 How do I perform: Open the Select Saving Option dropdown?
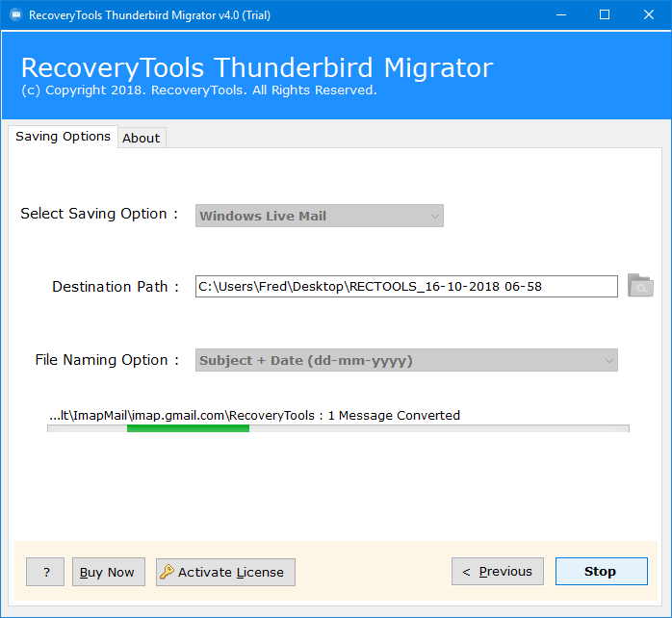click(320, 216)
